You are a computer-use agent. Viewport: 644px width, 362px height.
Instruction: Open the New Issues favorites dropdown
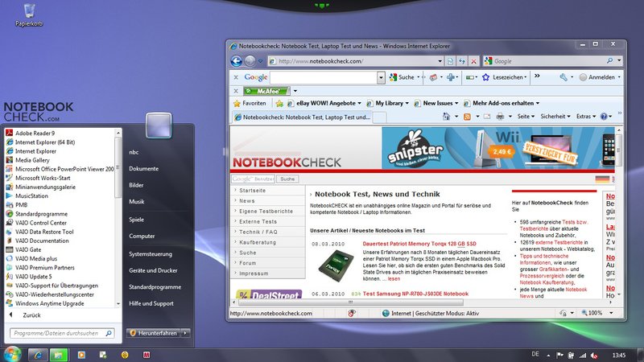pos(456,104)
